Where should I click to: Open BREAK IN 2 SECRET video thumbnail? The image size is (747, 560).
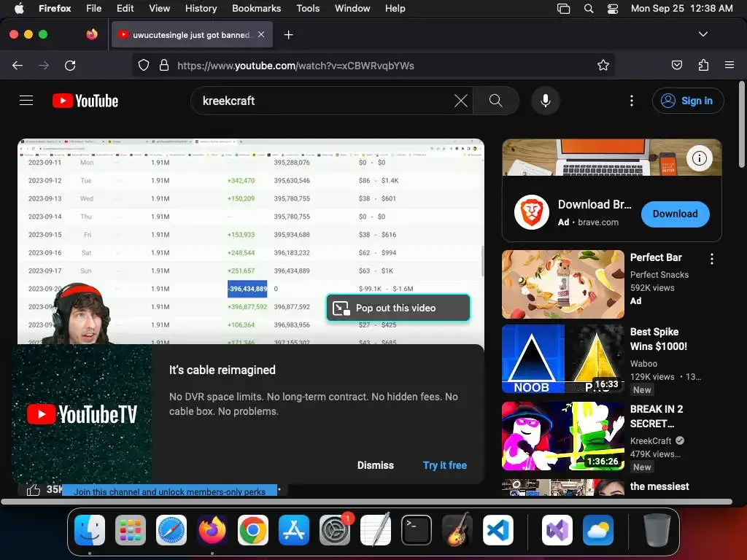563,436
